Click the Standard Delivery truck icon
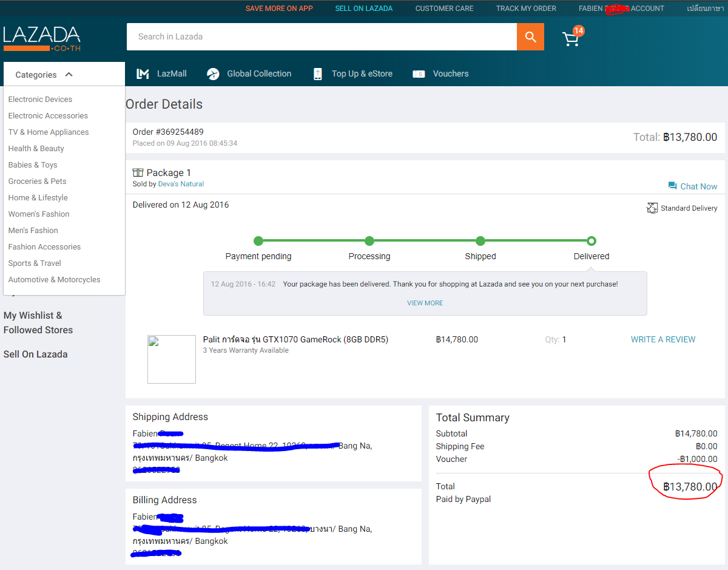The height and width of the screenshot is (570, 728). 652,208
